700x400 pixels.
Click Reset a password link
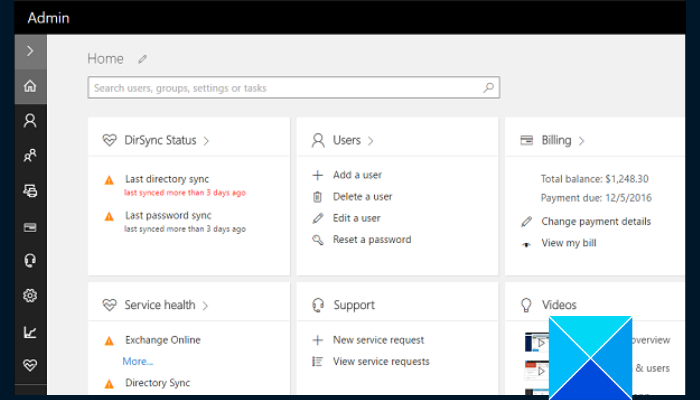(x=371, y=240)
